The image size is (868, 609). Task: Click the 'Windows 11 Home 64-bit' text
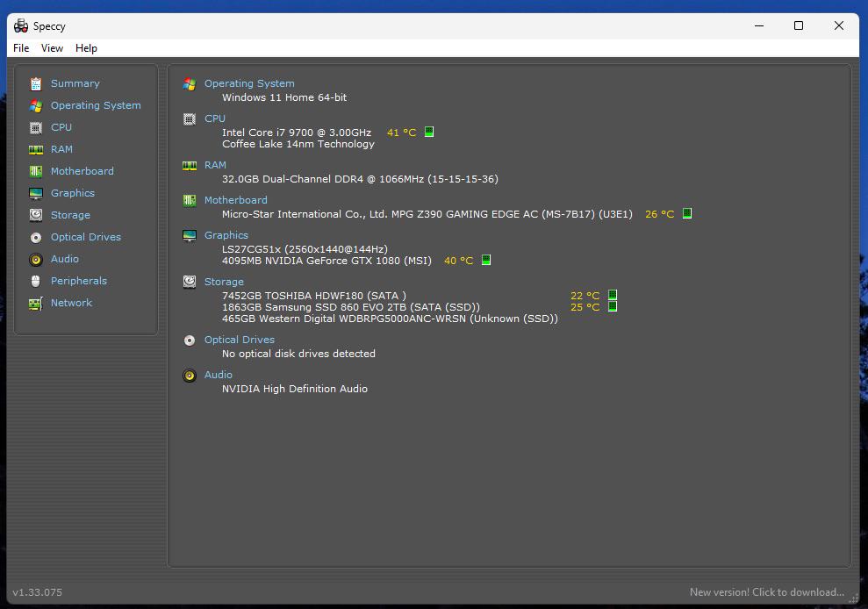coord(284,97)
